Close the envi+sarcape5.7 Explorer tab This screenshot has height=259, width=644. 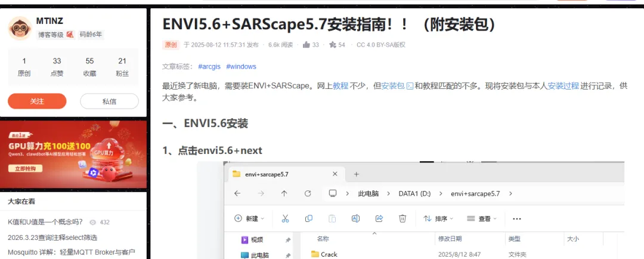pyautogui.click(x=335, y=174)
